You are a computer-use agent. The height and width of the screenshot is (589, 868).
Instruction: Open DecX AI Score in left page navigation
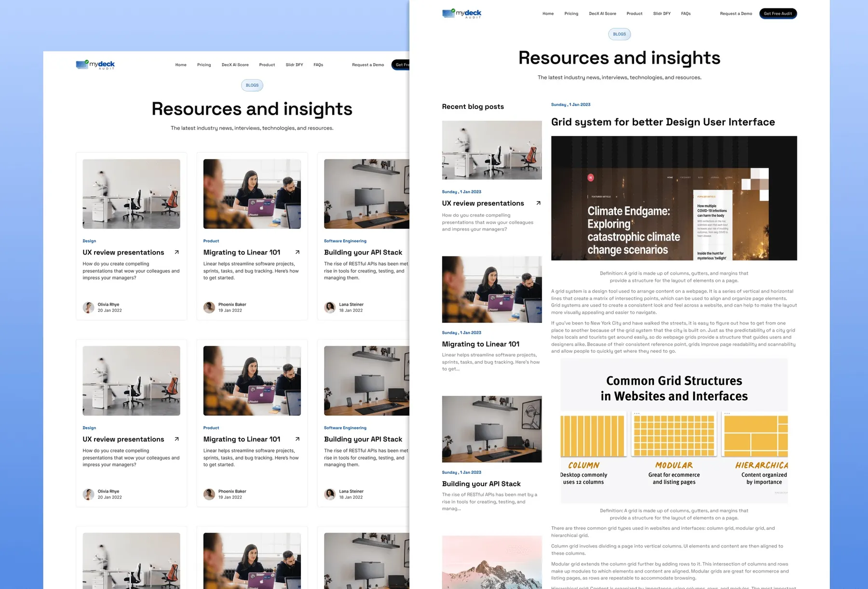pyautogui.click(x=235, y=65)
